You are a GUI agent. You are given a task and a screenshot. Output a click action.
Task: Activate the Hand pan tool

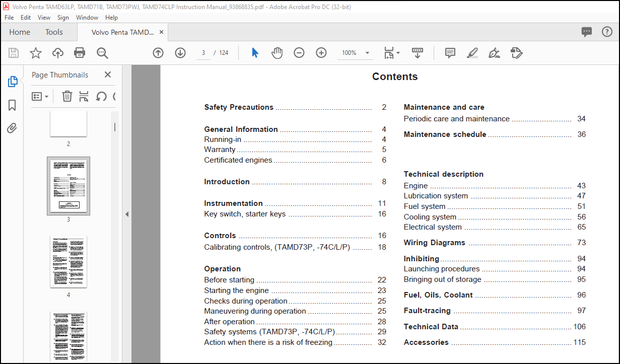tap(277, 53)
